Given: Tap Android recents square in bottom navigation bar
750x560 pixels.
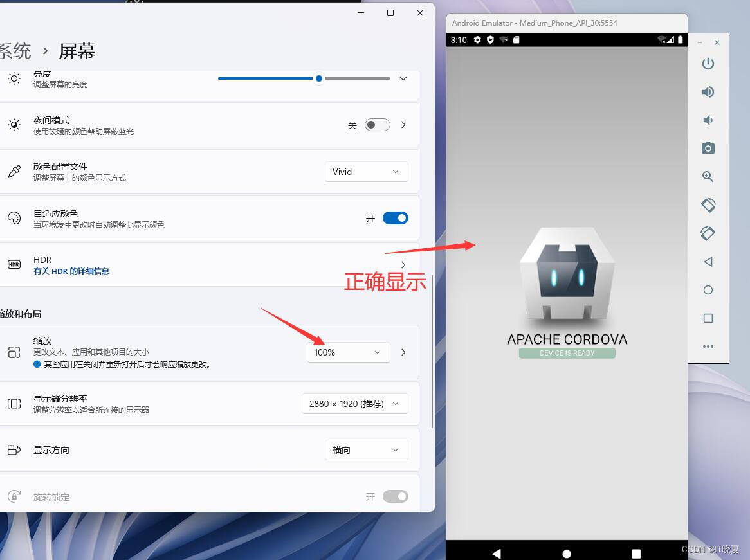Looking at the screenshot, I should click(636, 554).
